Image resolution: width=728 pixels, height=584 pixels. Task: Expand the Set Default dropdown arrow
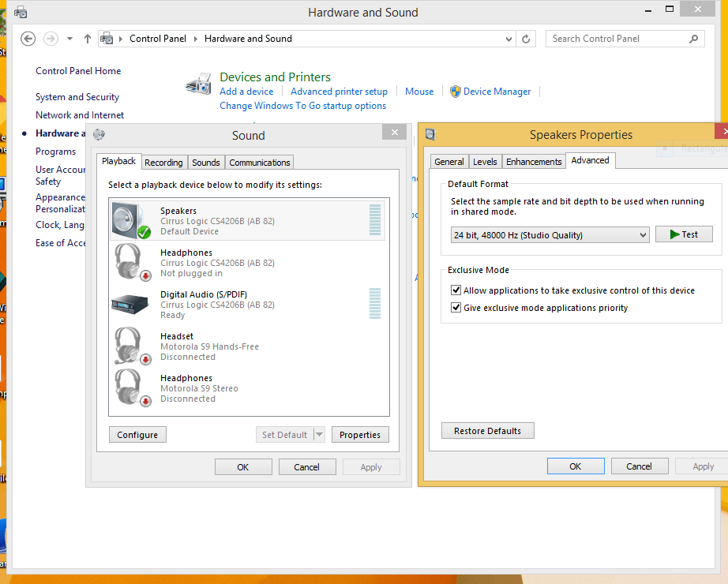click(319, 434)
